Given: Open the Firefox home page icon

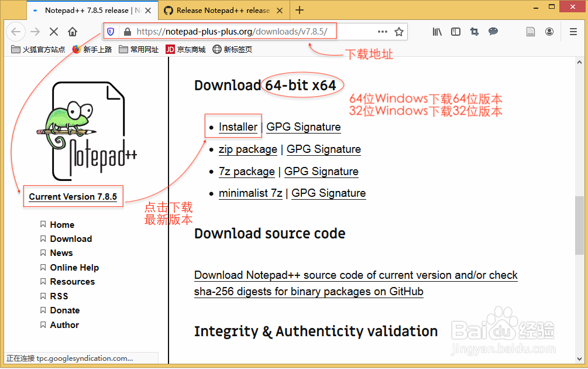Looking at the screenshot, I should click(x=73, y=32).
